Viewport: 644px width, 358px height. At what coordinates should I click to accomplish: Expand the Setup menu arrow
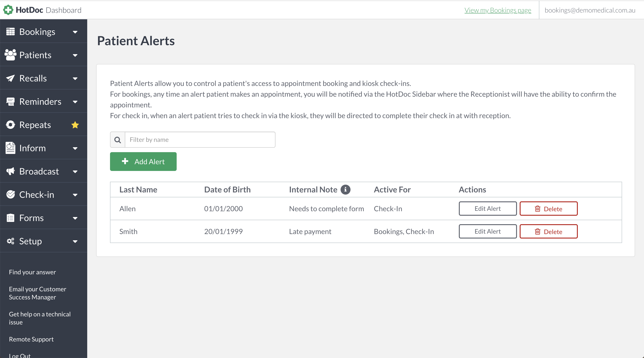[x=75, y=241]
